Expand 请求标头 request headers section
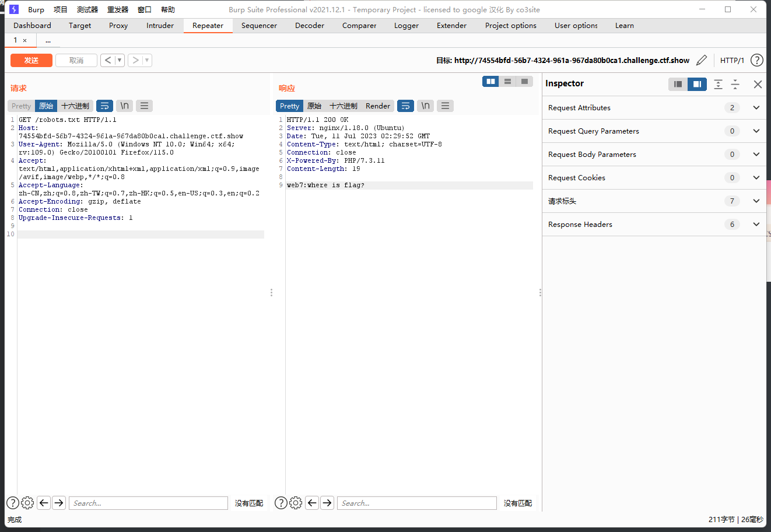The width and height of the screenshot is (771, 532). pyautogui.click(x=654, y=201)
